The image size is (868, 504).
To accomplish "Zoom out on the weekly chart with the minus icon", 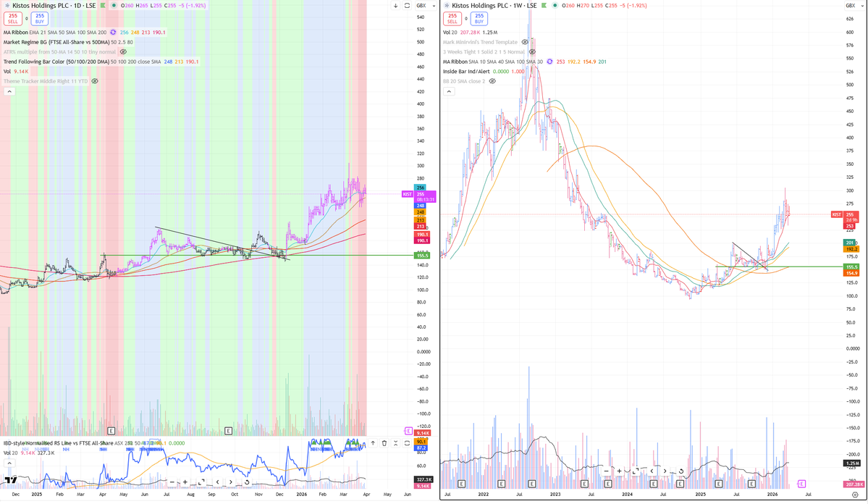I will pos(606,471).
